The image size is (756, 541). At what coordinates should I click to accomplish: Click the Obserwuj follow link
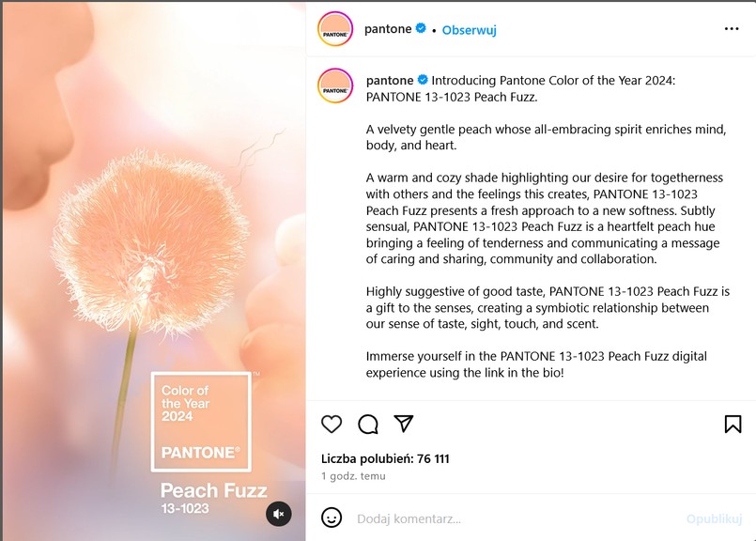pos(469,29)
